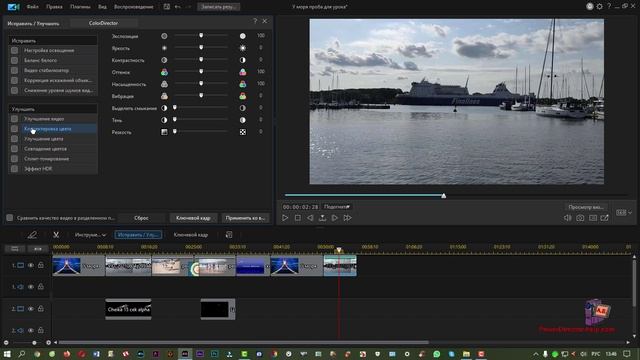The width and height of the screenshot is (640, 360).
Task: Open the preview quality dropdown Подогнать
Action: coord(337,207)
